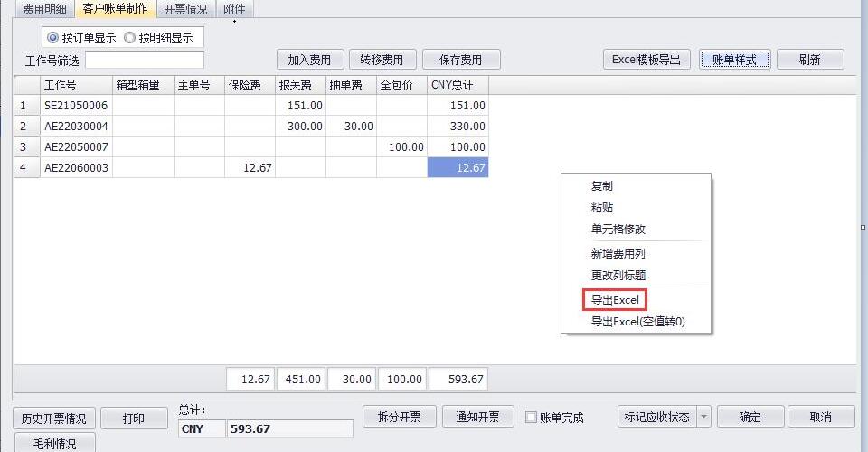Image resolution: width=868 pixels, height=452 pixels.
Task: Open the 开票情况 tab
Action: (x=185, y=9)
